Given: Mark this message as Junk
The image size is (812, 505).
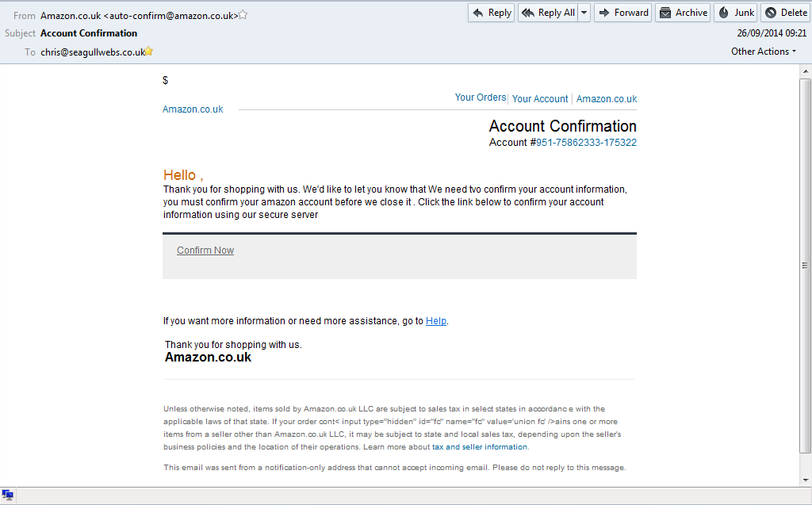Looking at the screenshot, I should [x=735, y=13].
